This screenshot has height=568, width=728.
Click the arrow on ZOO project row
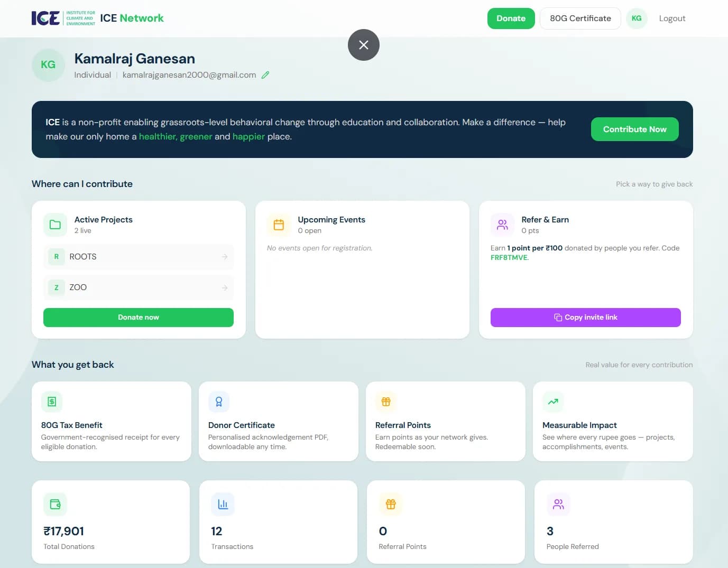click(225, 287)
